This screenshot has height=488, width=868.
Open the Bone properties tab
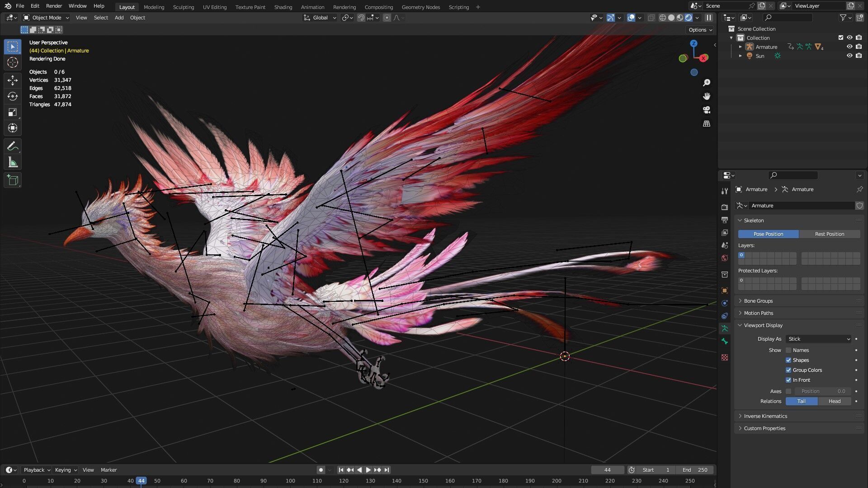pyautogui.click(x=725, y=341)
